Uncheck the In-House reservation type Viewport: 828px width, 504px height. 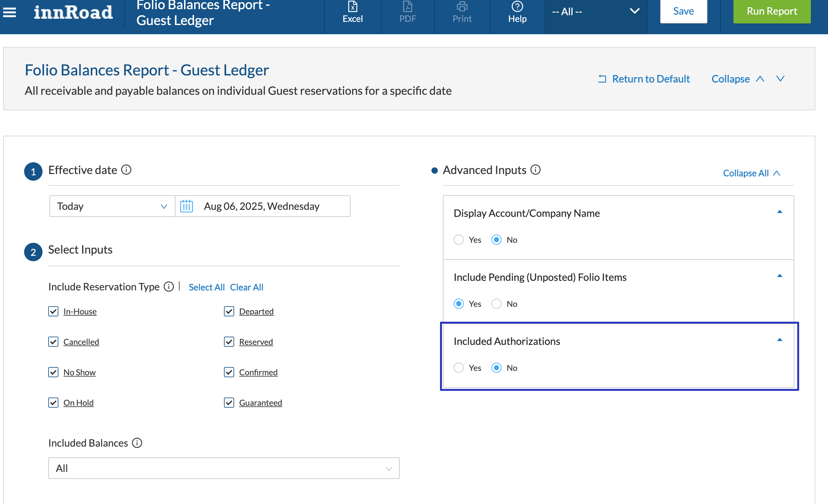pyautogui.click(x=53, y=311)
